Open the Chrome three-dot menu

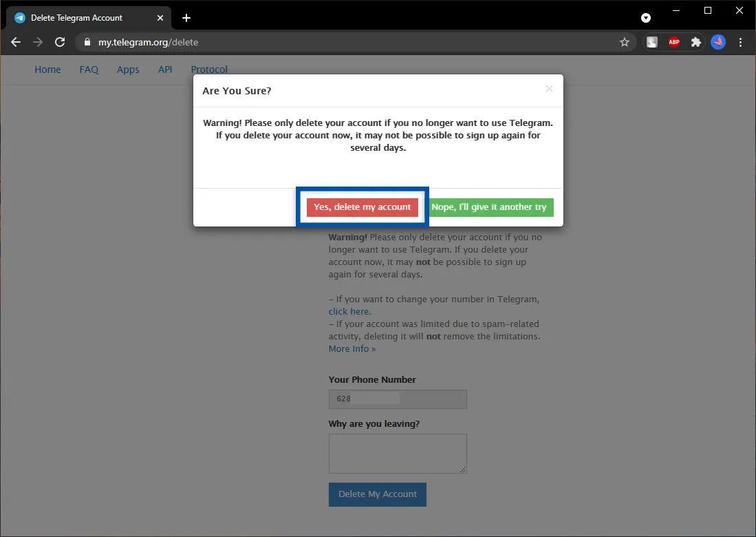coord(741,42)
